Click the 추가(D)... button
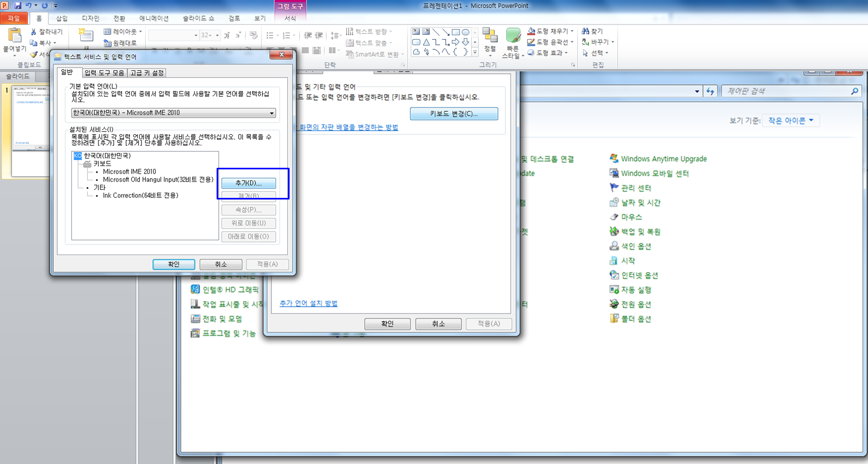 [249, 183]
